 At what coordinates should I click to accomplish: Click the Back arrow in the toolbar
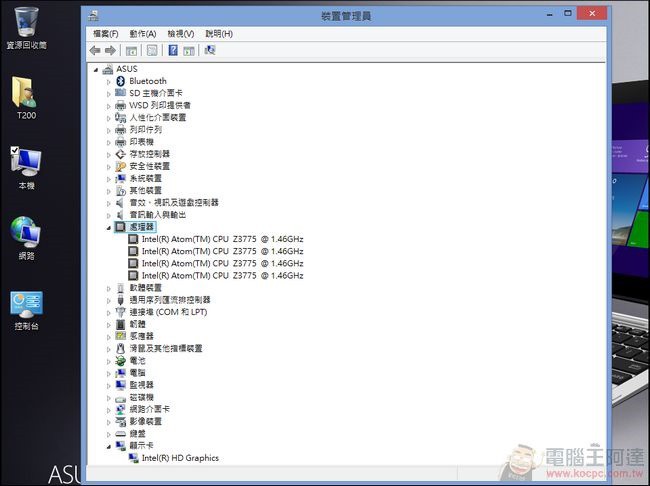95,50
